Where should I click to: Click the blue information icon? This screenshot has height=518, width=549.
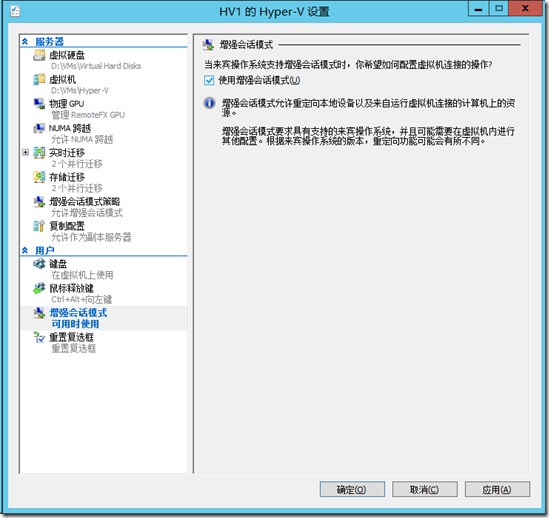coord(209,103)
